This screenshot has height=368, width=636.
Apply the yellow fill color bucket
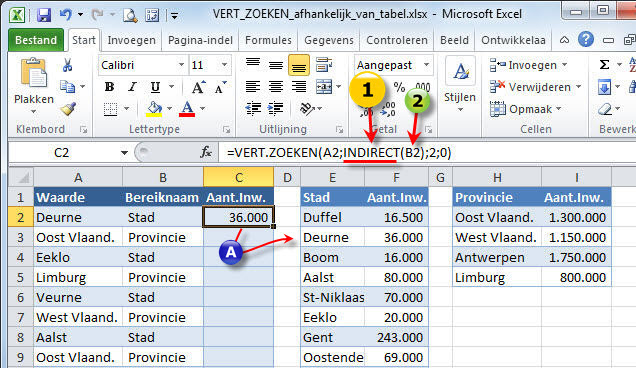coord(154,109)
